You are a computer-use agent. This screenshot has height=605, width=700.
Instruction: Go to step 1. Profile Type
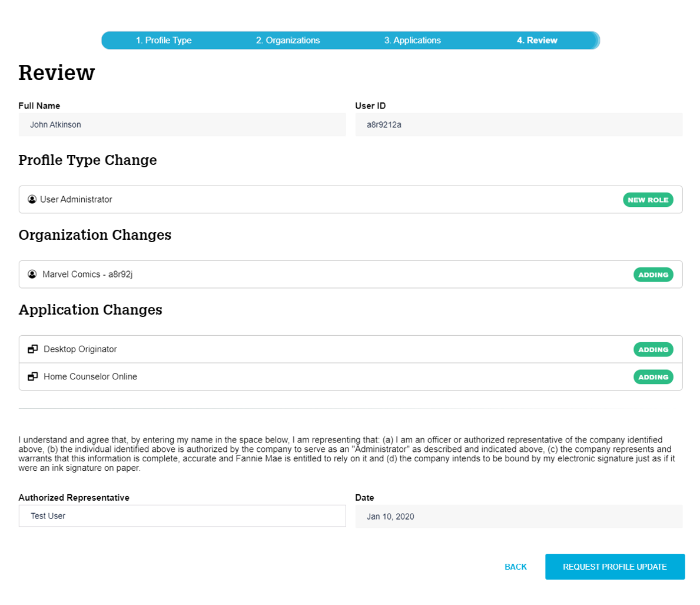(164, 40)
